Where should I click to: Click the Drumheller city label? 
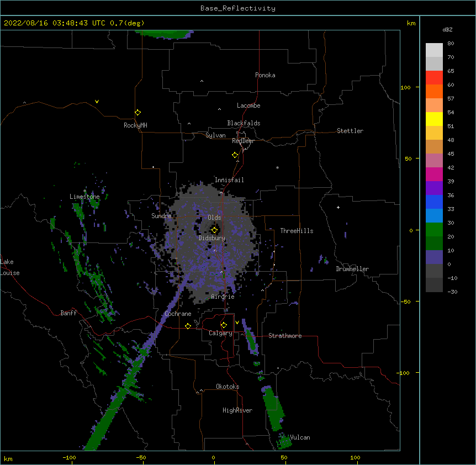click(x=352, y=269)
